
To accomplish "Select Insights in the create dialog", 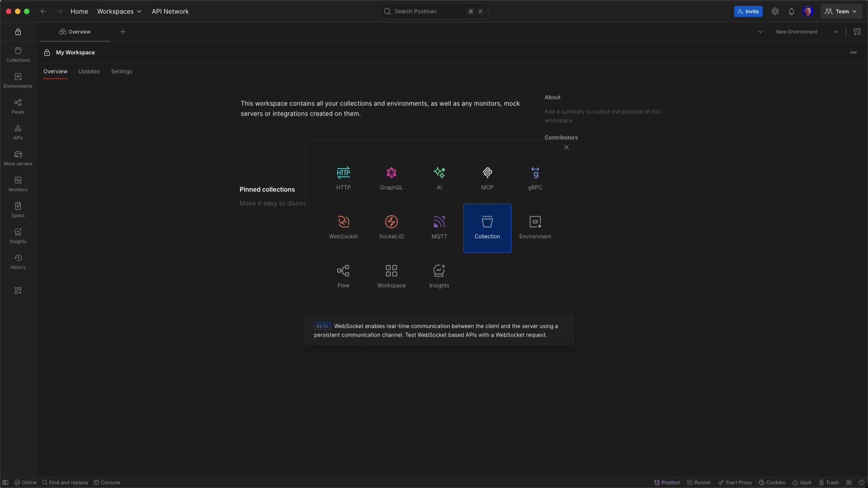I will coord(439,277).
